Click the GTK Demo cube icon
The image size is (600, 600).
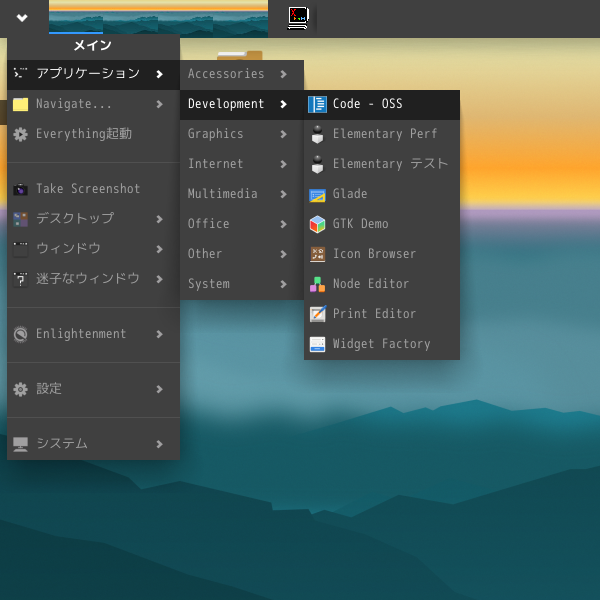tap(317, 224)
